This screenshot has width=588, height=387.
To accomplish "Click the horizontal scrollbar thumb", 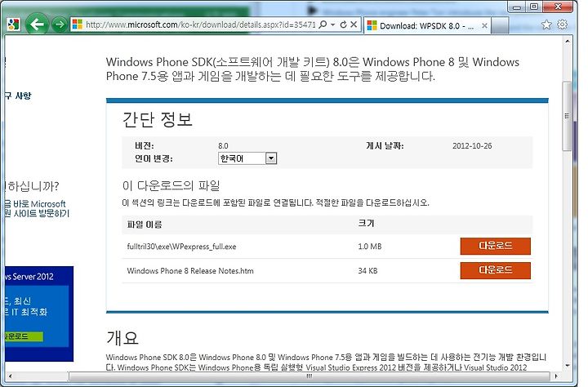I will click(309, 376).
